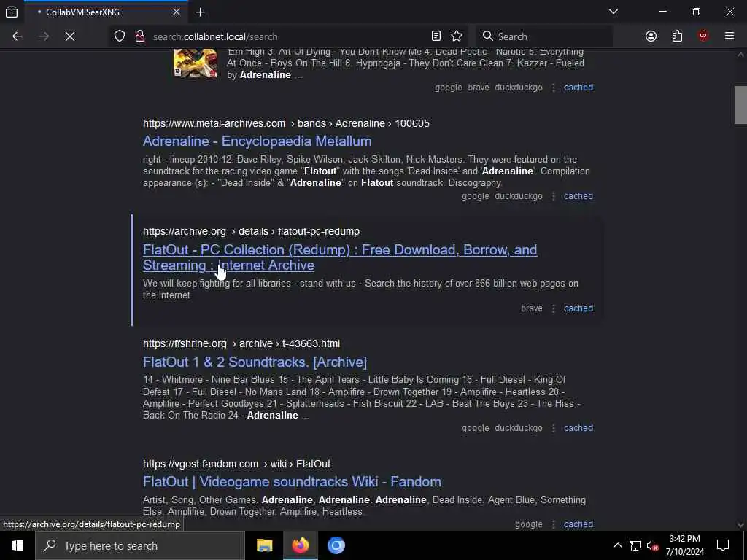List all tabs with the dropdown arrow
Screen dimensions: 747x560
(x=613, y=12)
